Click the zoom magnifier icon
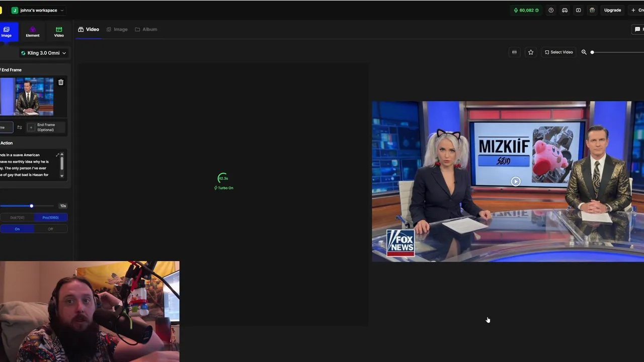 584,52
